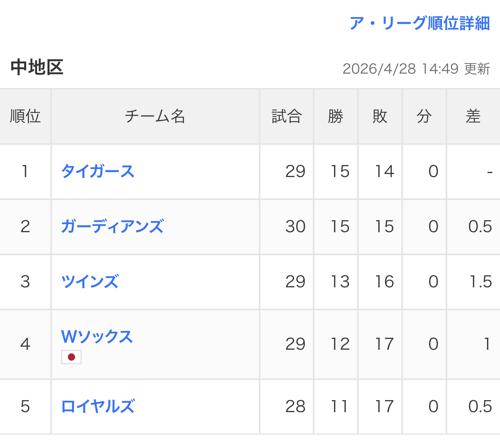Click the 敗 column header
The height and width of the screenshot is (448, 500).
pos(380,116)
